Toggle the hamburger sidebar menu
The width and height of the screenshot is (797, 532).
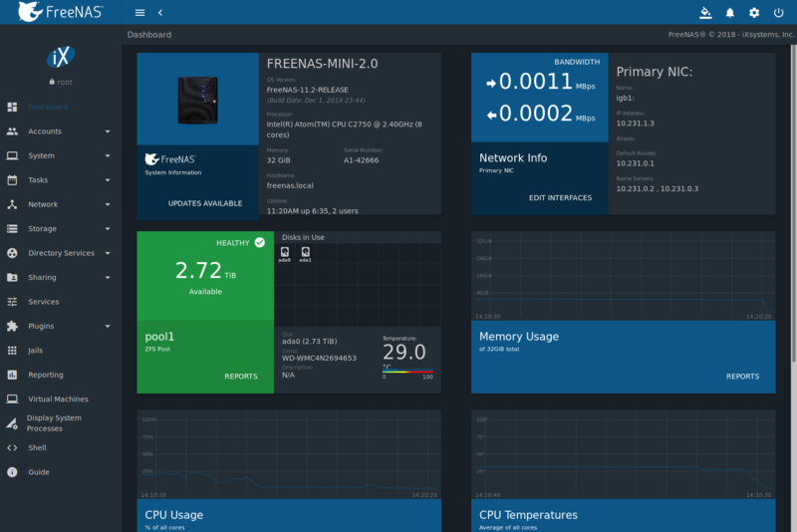[x=139, y=13]
